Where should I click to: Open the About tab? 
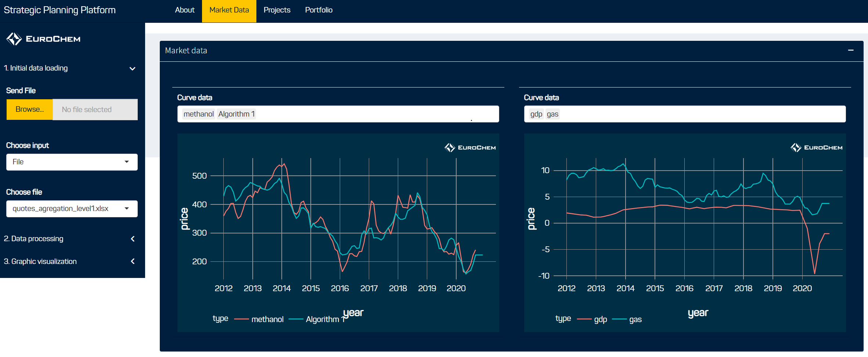(184, 10)
